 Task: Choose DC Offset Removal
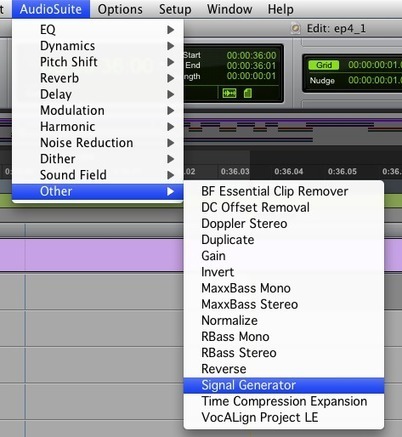[284, 207]
